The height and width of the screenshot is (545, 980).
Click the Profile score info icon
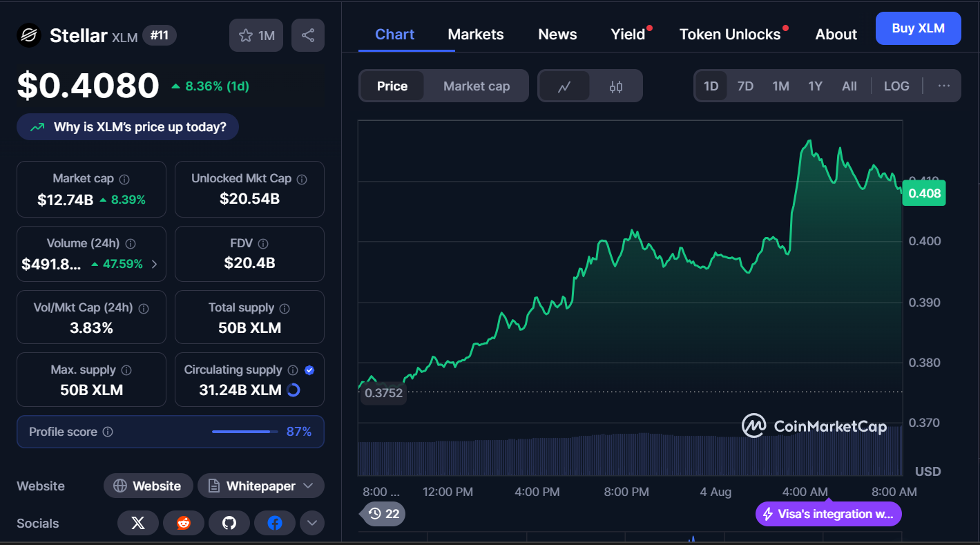[x=108, y=432]
